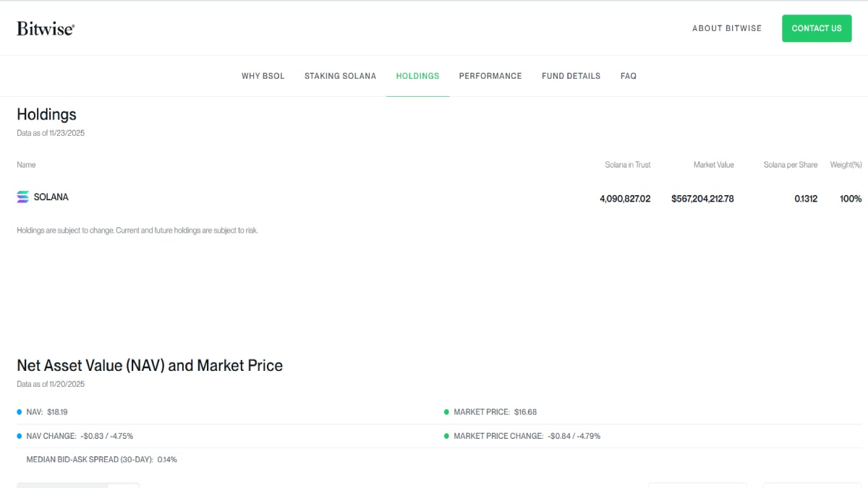Click the 100% weight value
The height and width of the screenshot is (488, 868).
point(851,198)
